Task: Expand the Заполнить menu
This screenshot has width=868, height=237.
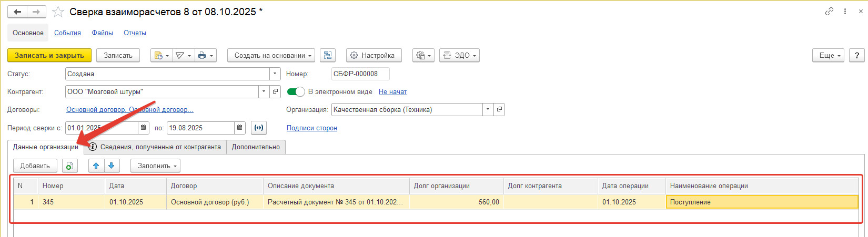Action: [x=155, y=166]
